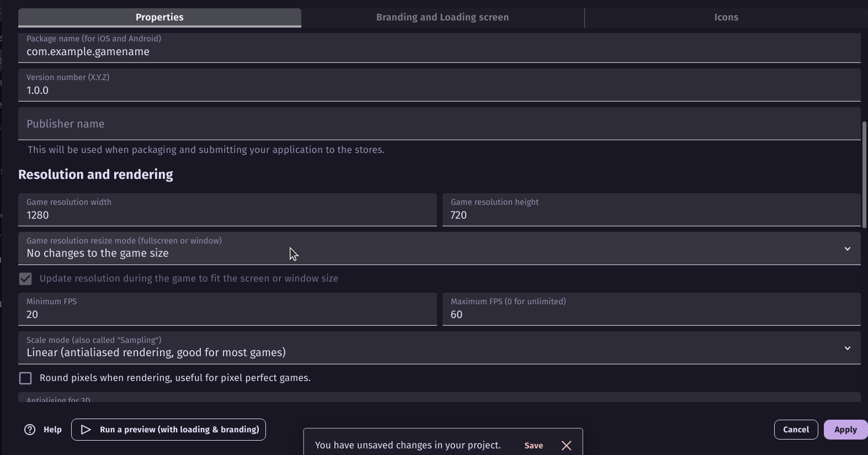Image resolution: width=868 pixels, height=455 pixels.
Task: Switch to Branding and Loading screen tab
Action: 442,17
